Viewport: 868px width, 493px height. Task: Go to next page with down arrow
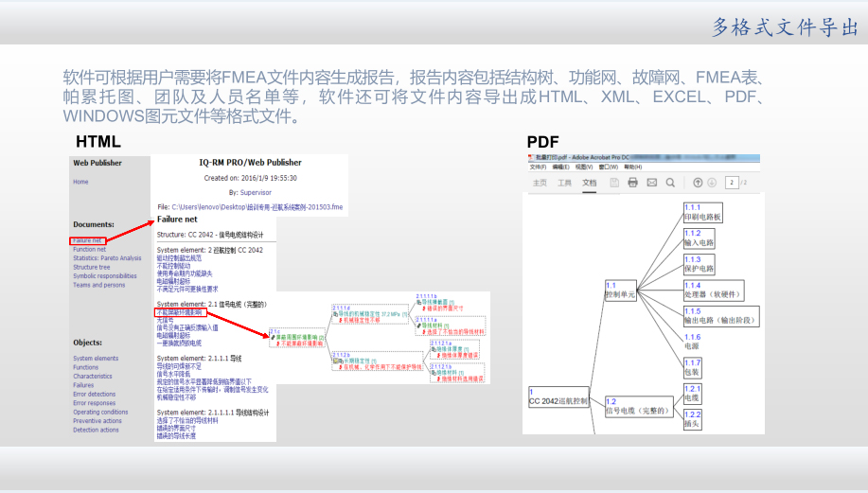(x=713, y=183)
